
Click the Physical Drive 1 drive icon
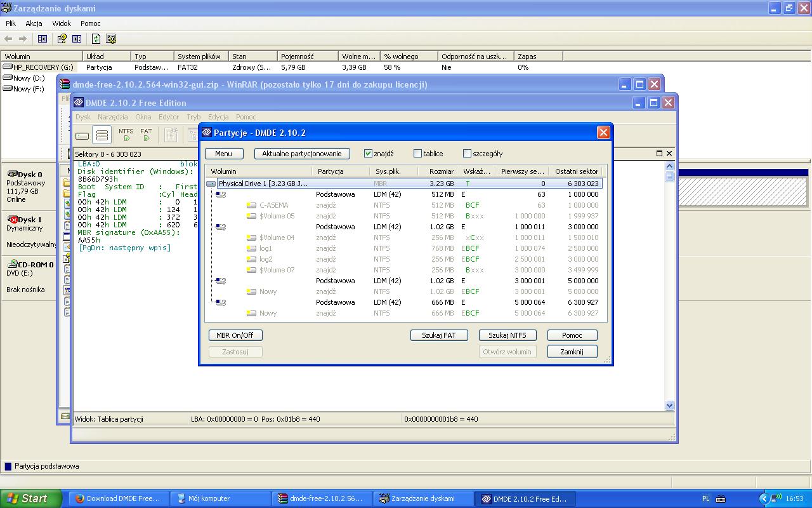click(x=211, y=184)
